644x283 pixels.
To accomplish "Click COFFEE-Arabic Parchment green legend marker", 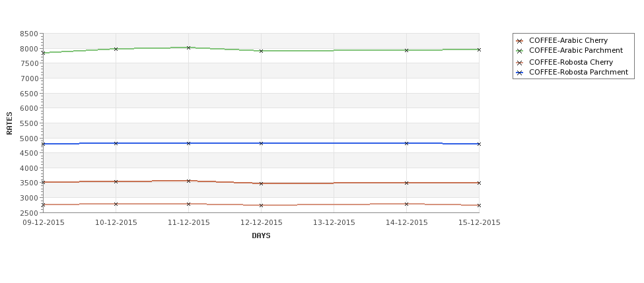I will coord(520,51).
